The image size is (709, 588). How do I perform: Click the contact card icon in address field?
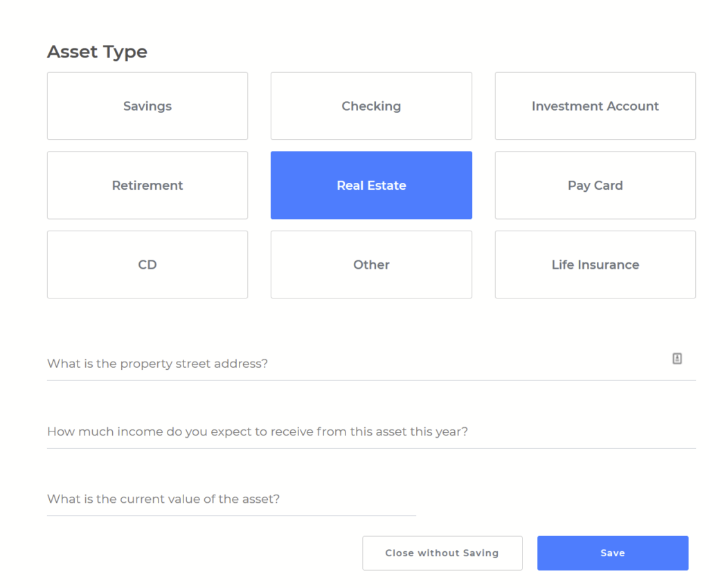click(677, 358)
